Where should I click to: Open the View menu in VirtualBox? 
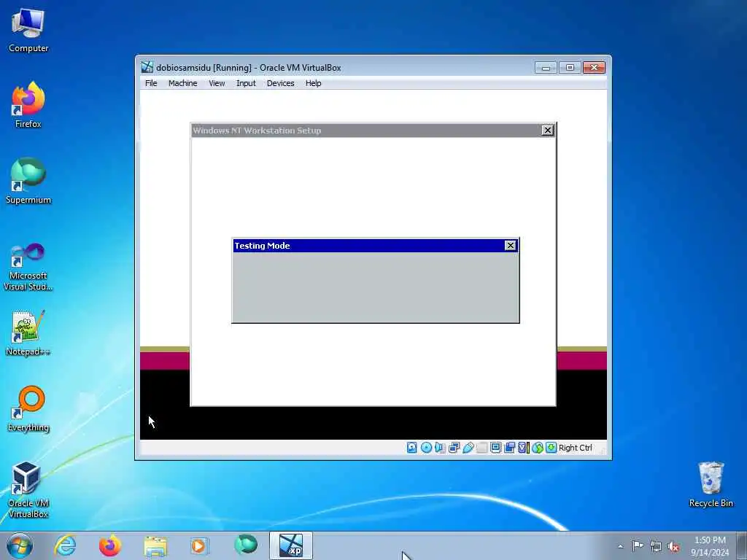(x=217, y=83)
